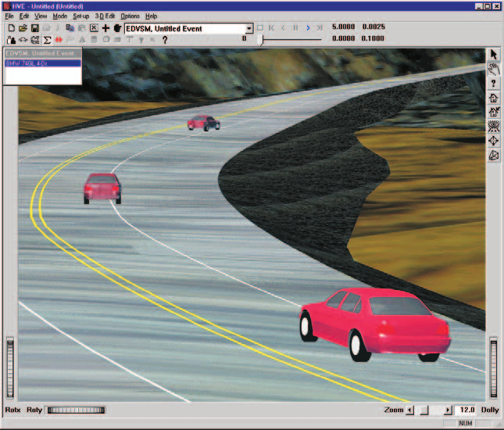Select the hand navigation tool in viewer sidebar
The image size is (504, 430).
[494, 69]
